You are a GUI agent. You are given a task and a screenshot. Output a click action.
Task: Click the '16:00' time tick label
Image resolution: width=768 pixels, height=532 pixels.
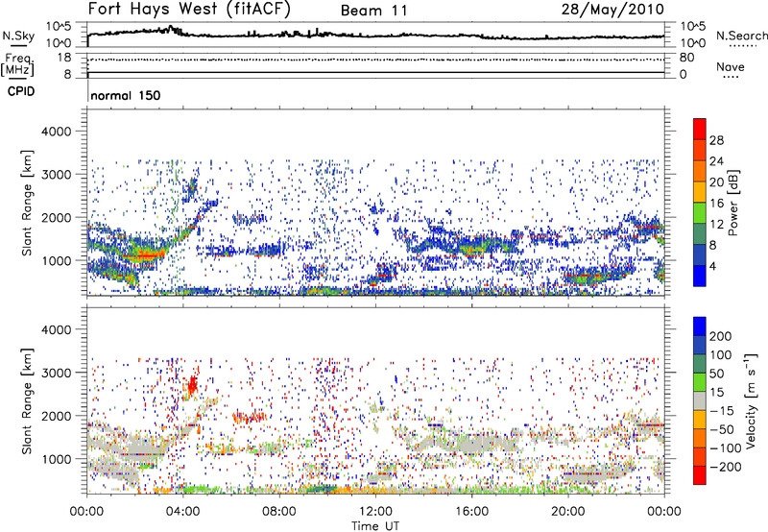click(x=471, y=512)
